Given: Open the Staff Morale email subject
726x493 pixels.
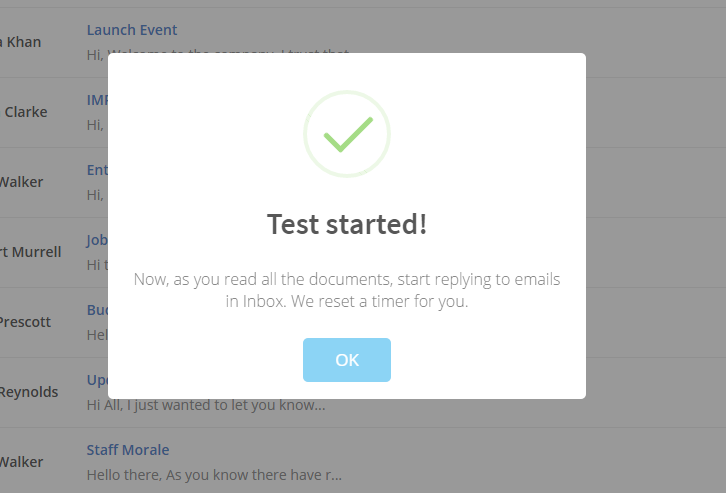Looking at the screenshot, I should tap(128, 450).
